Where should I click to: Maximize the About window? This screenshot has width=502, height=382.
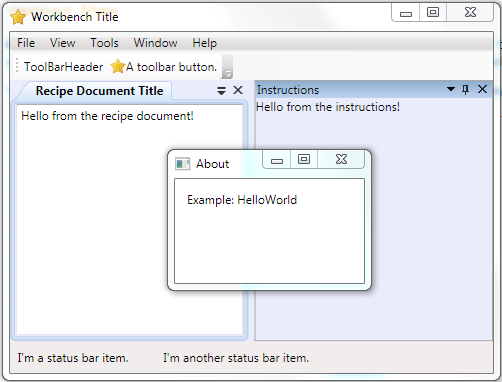pyautogui.click(x=304, y=159)
